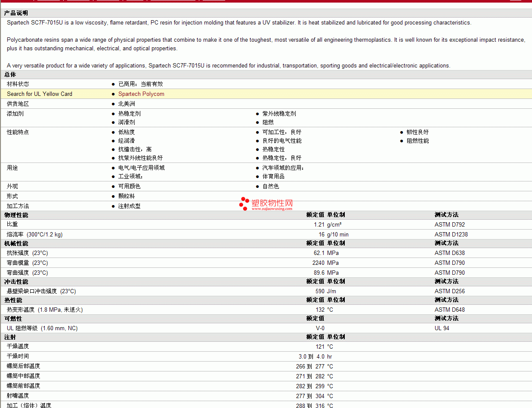Click the '添加剂' row label
532x408 pixels.
(x=15, y=114)
